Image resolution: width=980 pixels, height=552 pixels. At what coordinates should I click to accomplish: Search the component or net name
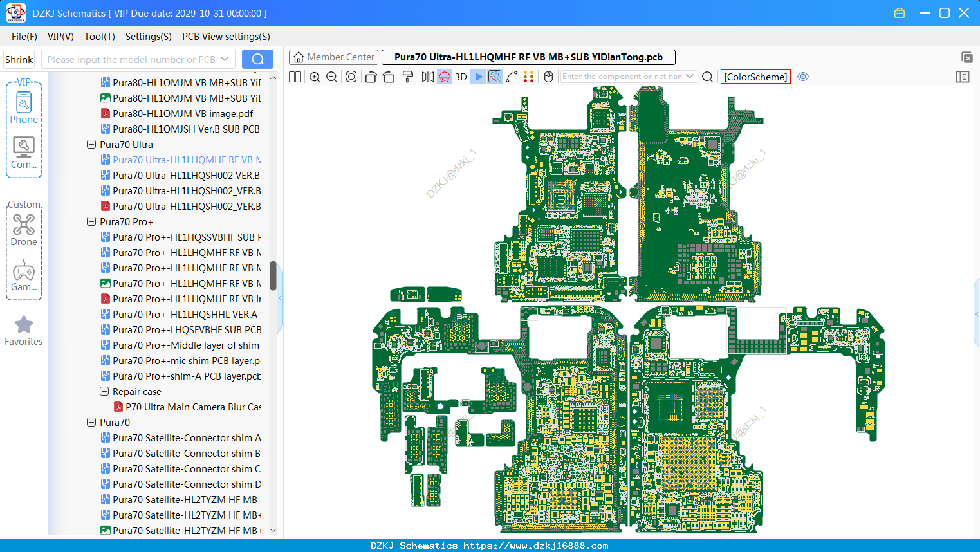[x=707, y=77]
